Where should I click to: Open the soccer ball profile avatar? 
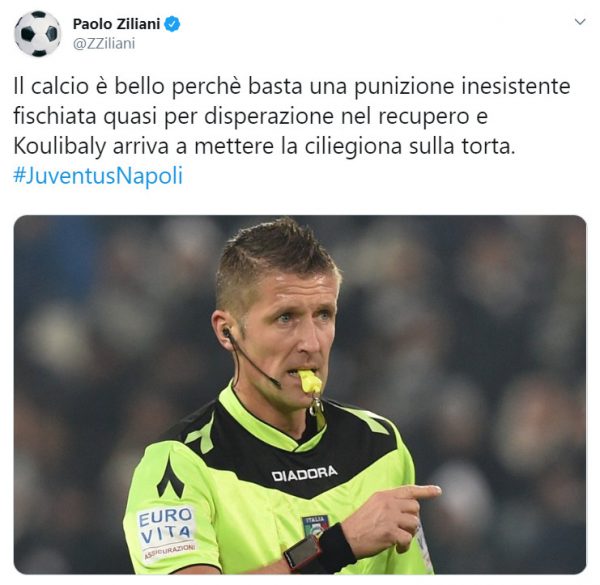coord(38,34)
